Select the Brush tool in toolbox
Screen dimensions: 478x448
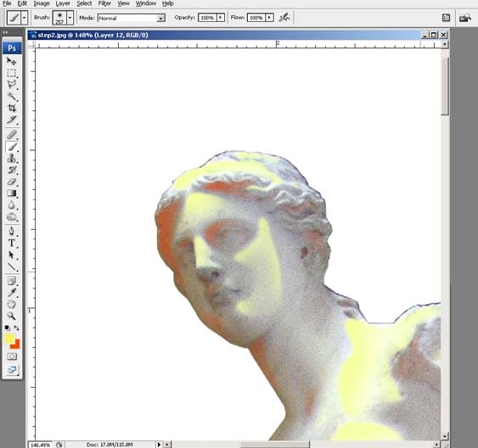[12, 147]
